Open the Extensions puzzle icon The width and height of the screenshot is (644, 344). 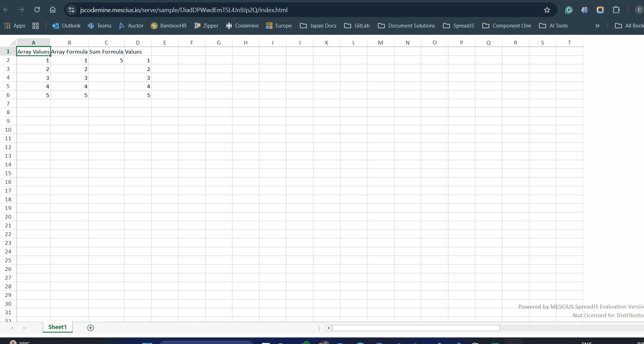(616, 10)
